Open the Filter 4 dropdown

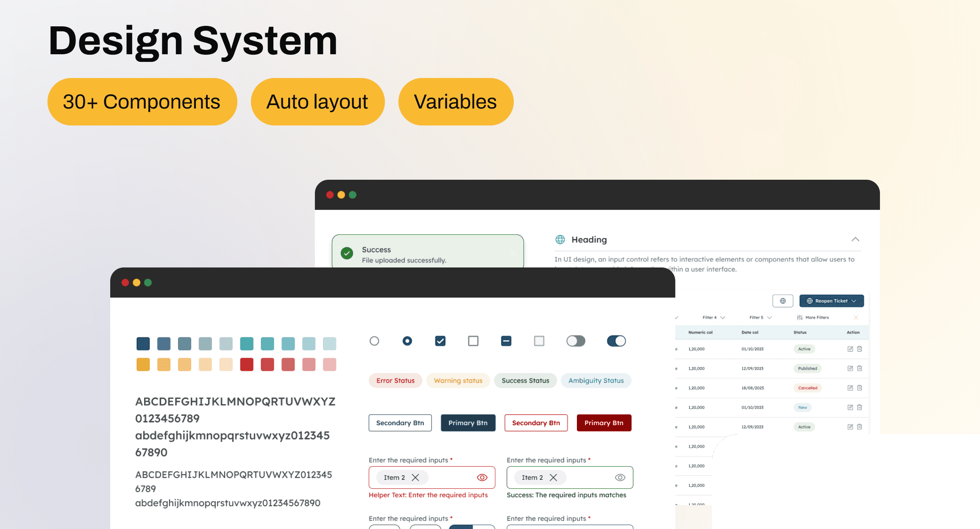click(x=714, y=317)
